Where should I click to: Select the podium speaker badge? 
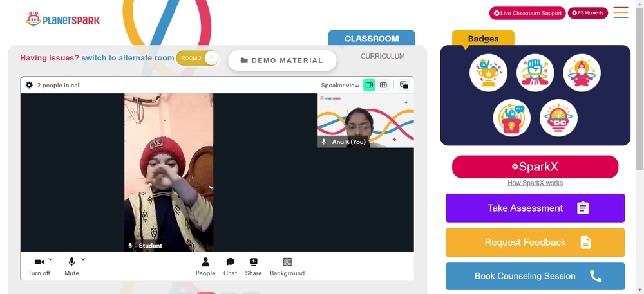[512, 118]
